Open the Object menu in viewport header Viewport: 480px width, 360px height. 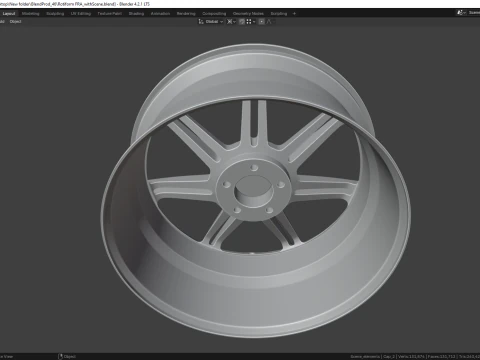tap(15, 22)
